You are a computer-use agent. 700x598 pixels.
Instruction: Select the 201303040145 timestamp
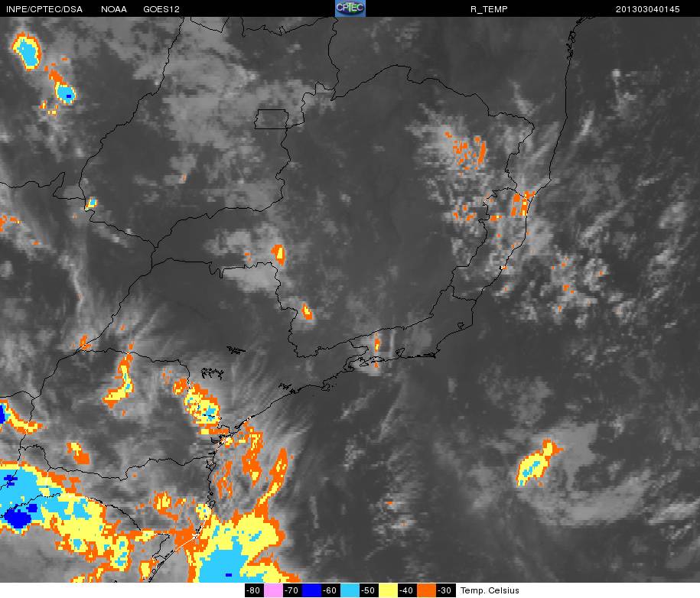(648, 9)
